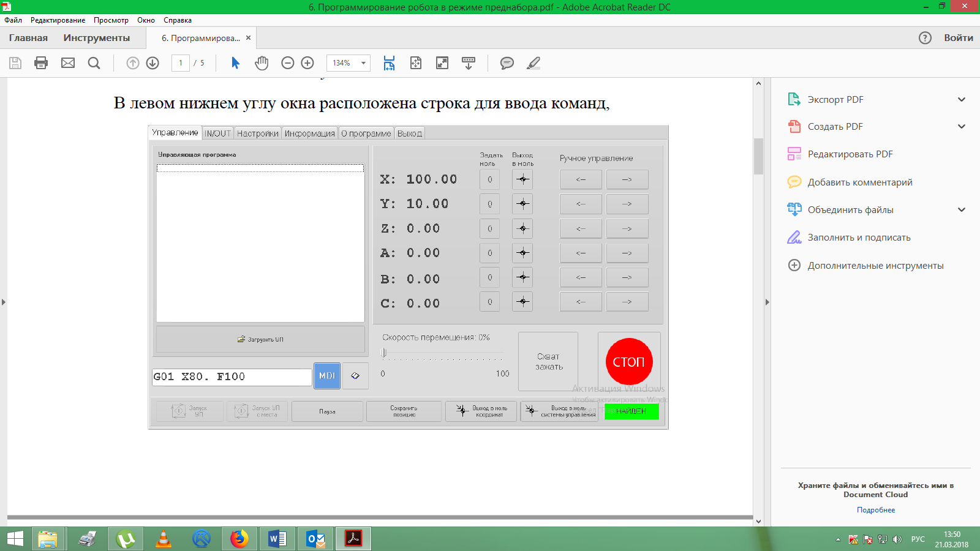Print the document with printer icon
This screenshot has height=551, width=980.
tap(41, 63)
